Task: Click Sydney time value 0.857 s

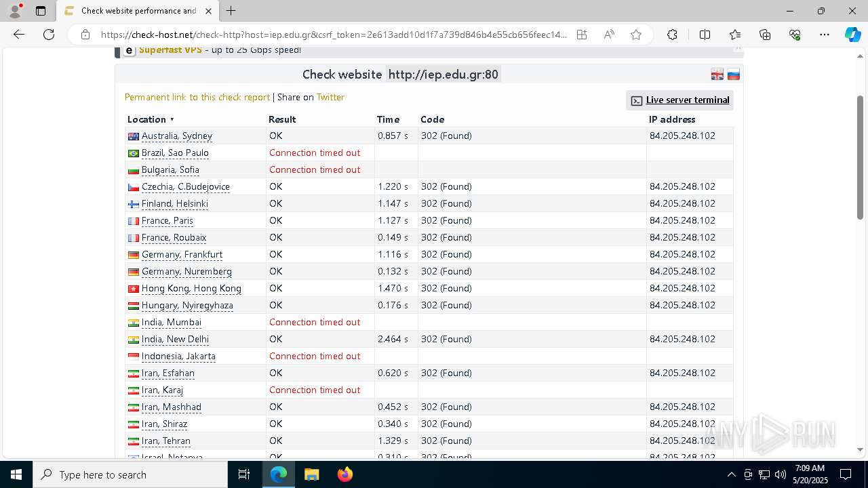Action: [x=393, y=136]
